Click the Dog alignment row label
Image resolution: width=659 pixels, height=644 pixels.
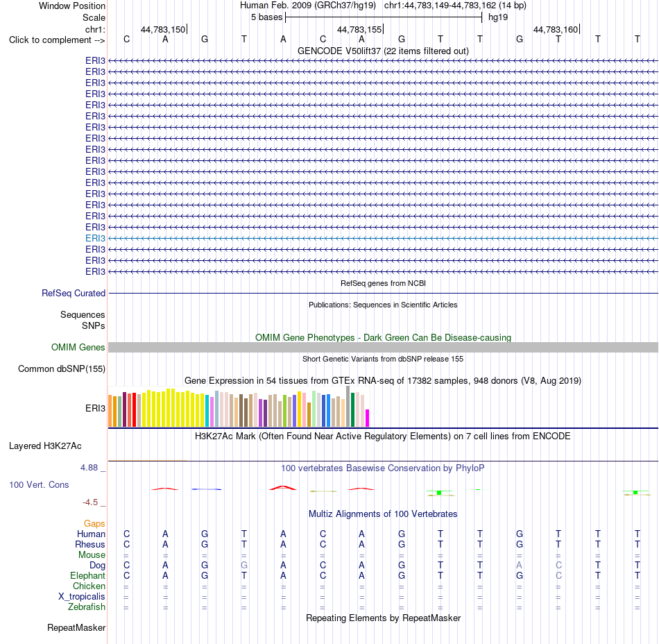(98, 566)
